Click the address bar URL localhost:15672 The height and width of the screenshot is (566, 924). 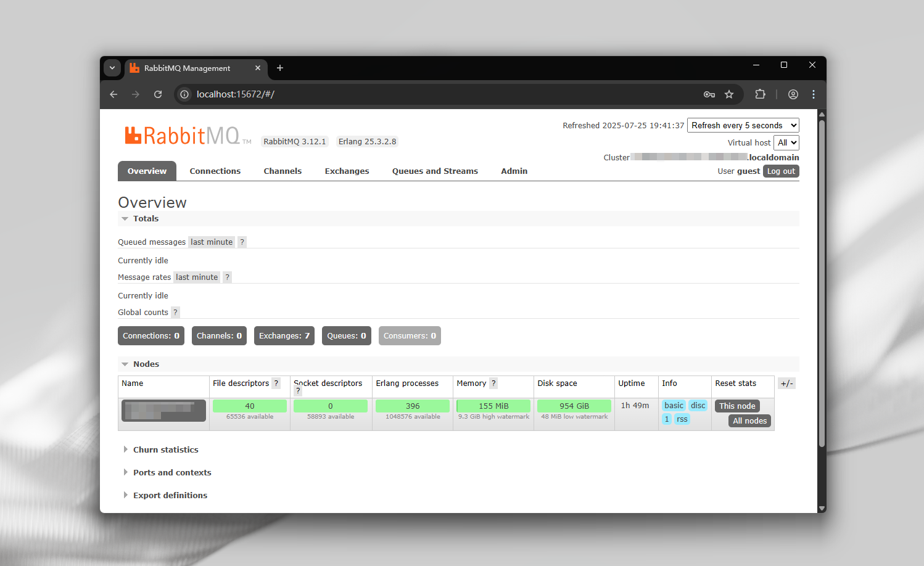(236, 94)
